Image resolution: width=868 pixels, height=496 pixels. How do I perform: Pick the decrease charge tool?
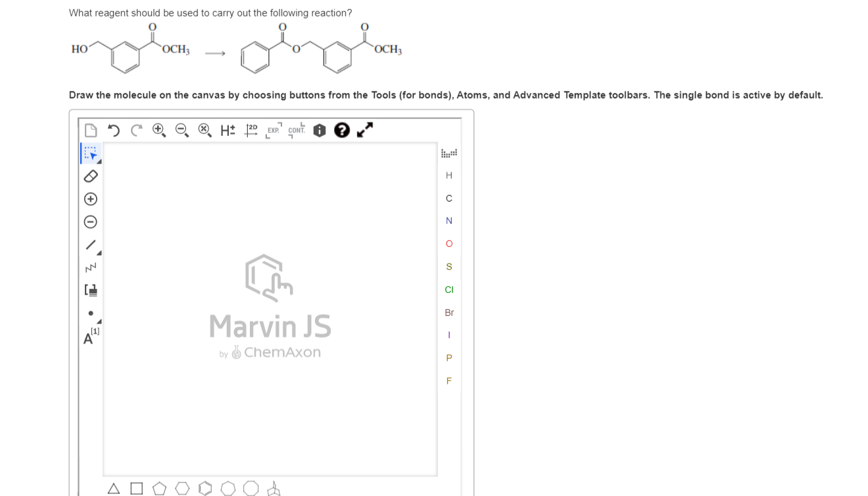click(91, 221)
